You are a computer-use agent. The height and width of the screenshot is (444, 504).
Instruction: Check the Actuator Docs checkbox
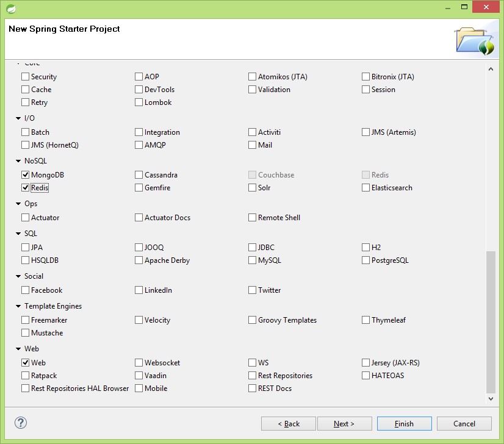[x=139, y=218]
